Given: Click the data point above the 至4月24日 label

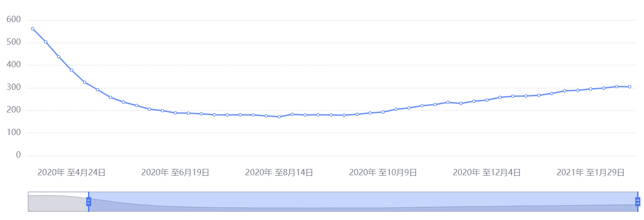Looking at the screenshot, I should pos(71,70).
